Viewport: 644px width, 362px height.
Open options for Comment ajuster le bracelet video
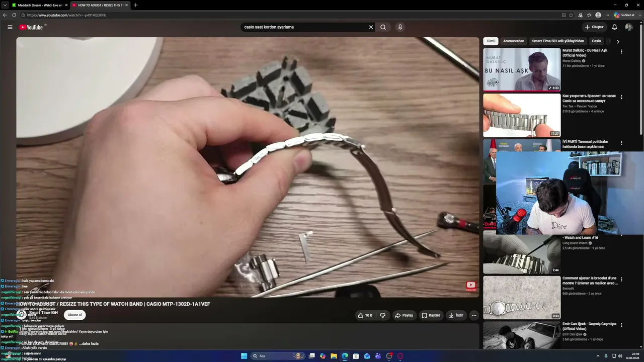coord(621,280)
